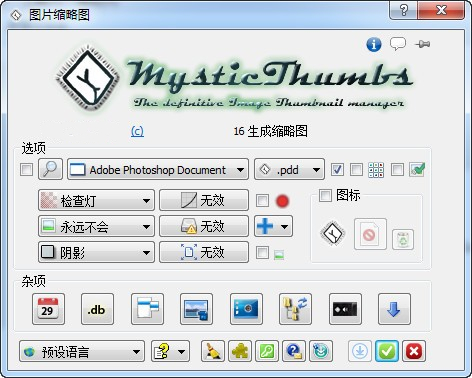This screenshot has width=472, height=378.
Task: Cancel with the red X button
Action: tap(414, 351)
